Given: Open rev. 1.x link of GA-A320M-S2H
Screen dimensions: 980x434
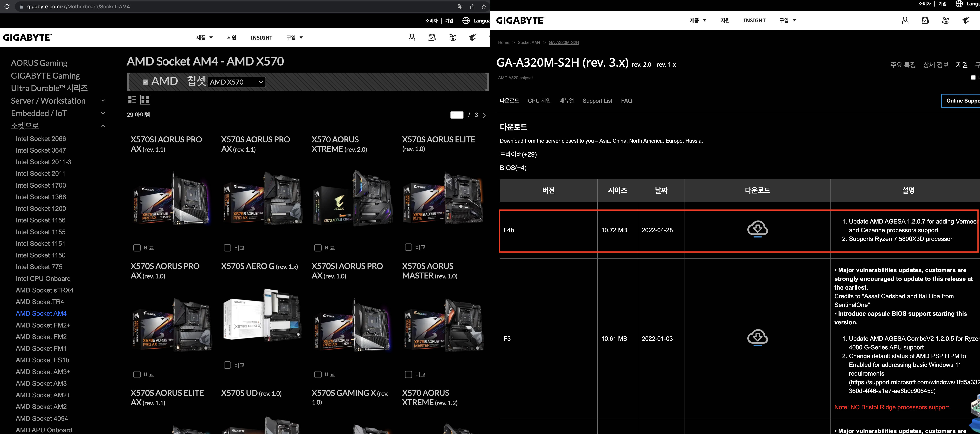Looking at the screenshot, I should 666,65.
